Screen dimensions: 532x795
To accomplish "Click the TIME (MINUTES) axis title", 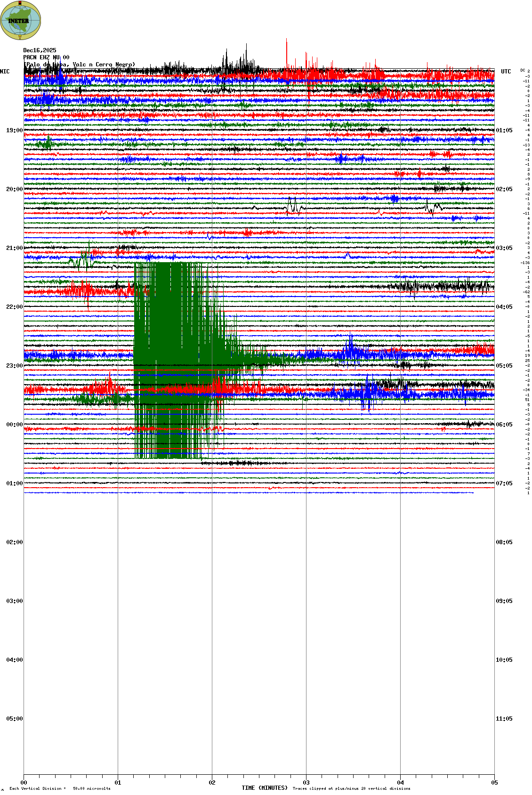I will pos(265,788).
